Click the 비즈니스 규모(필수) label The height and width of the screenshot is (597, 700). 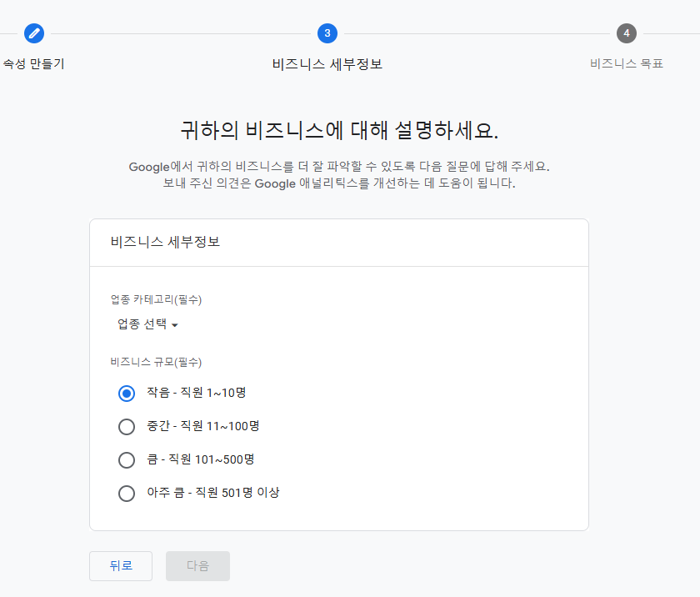tap(157, 362)
